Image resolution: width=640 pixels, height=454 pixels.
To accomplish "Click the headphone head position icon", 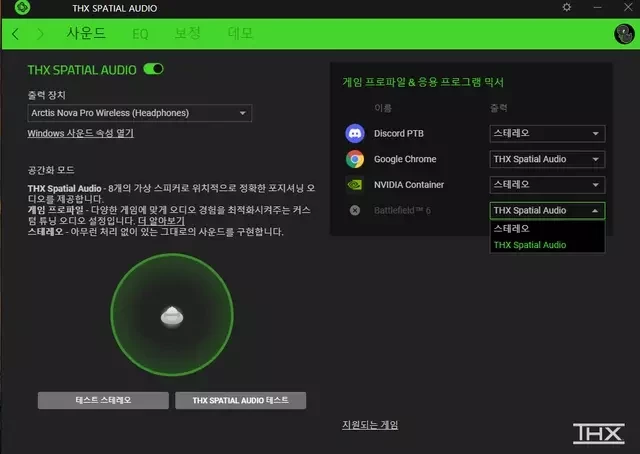I will coord(172,317).
